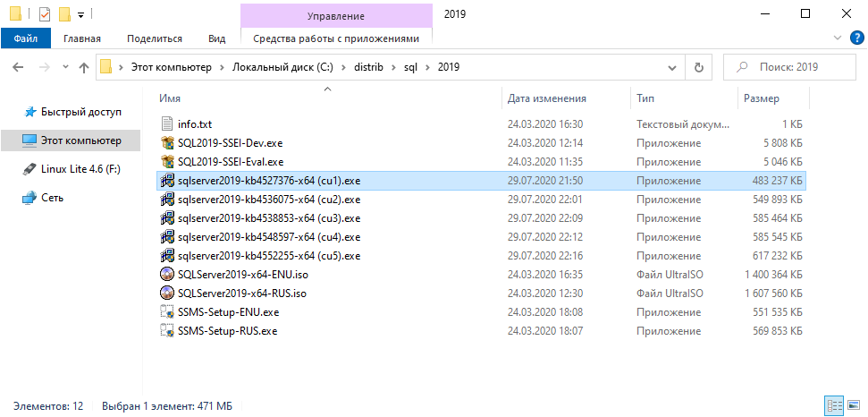Screen dimensions: 868x417
Task: Click the SQLServer2019-x64-ENU.iso disc icon
Action: tap(167, 275)
